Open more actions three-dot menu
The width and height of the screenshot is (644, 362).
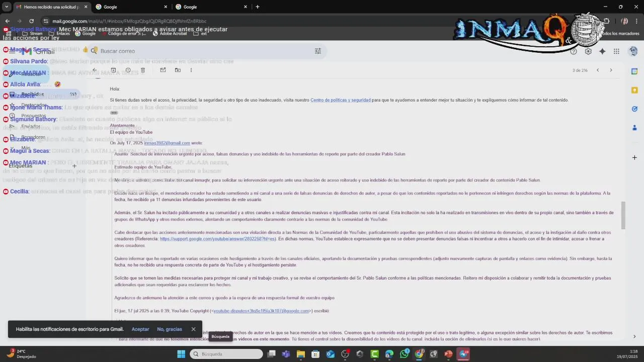click(191, 70)
